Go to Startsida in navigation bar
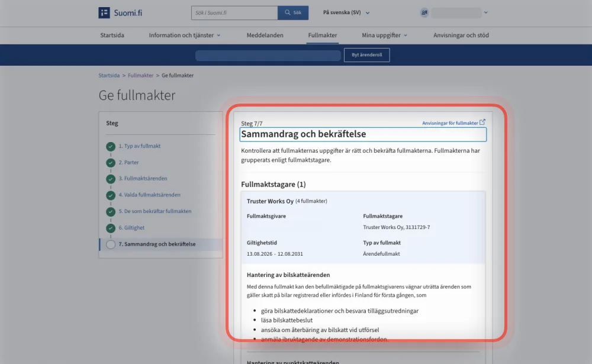 coord(112,35)
